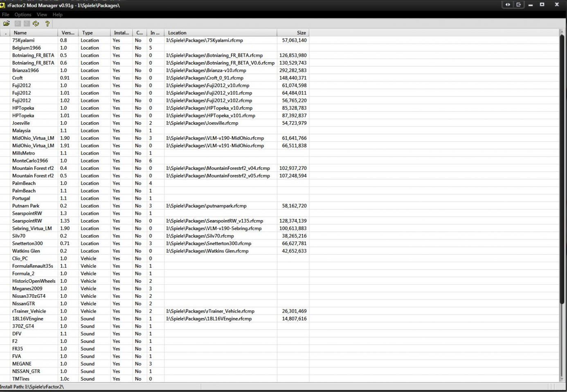Open the Options menu
The height and width of the screenshot is (392, 567).
(x=23, y=15)
